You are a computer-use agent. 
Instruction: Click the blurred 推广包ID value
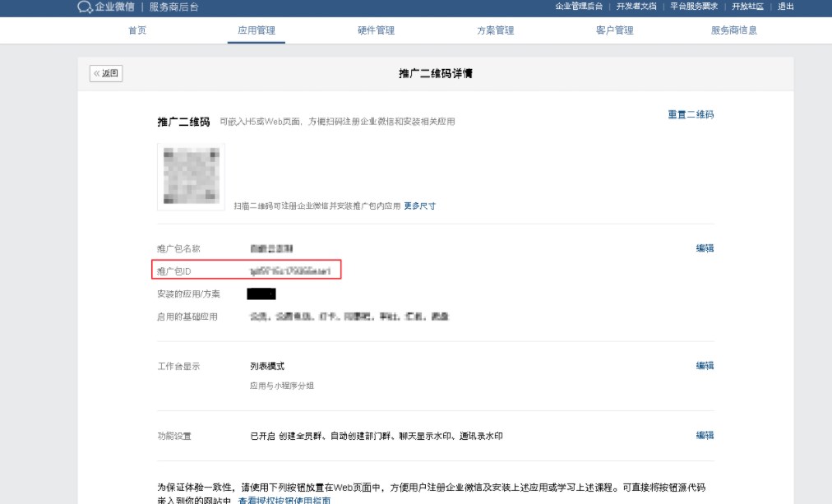[289, 270]
